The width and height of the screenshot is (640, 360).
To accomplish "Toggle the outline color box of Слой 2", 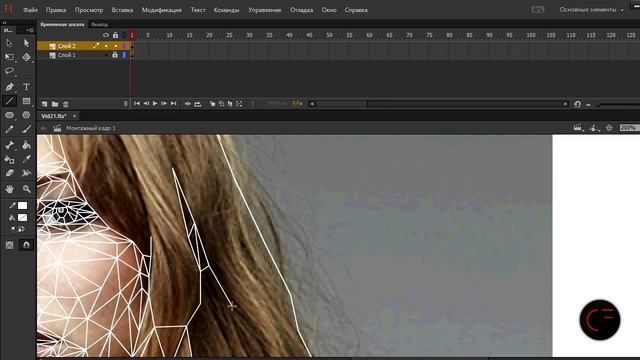I will coord(124,46).
